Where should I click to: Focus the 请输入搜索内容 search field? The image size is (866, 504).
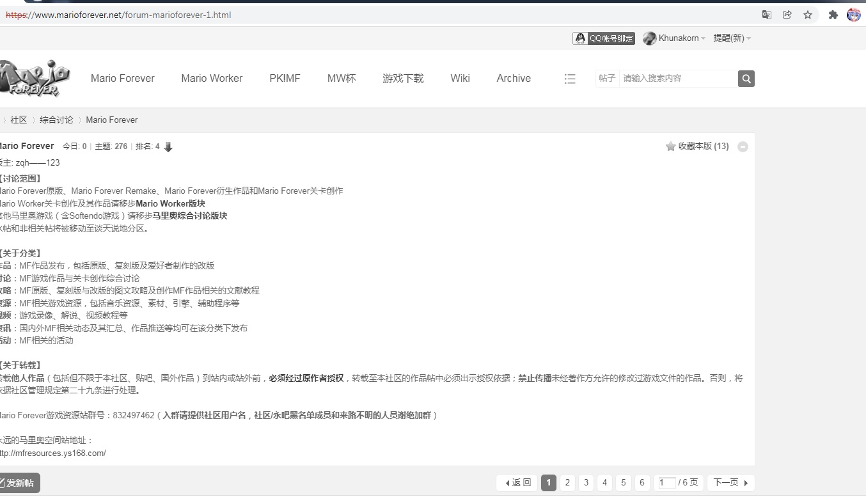(x=679, y=78)
